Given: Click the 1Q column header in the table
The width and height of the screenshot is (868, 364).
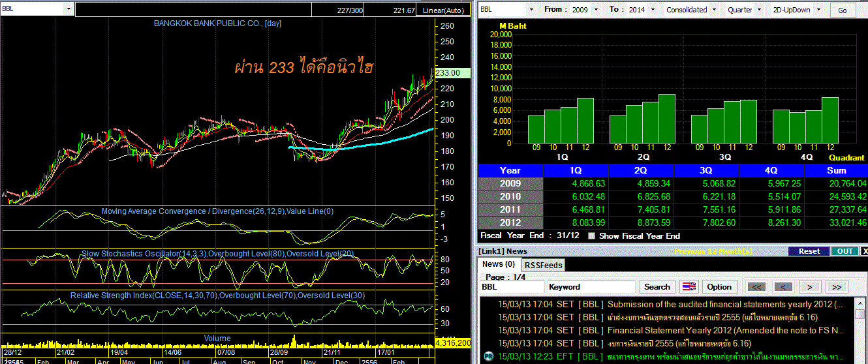Looking at the screenshot, I should tap(576, 171).
